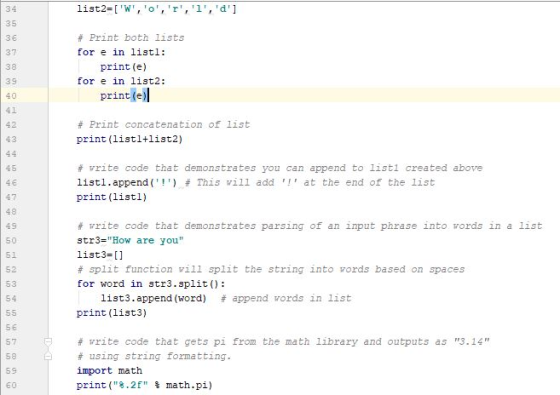Screen dimensions: 560x395
Task: Click the '# Print both lists' comment
Action: 130,38
